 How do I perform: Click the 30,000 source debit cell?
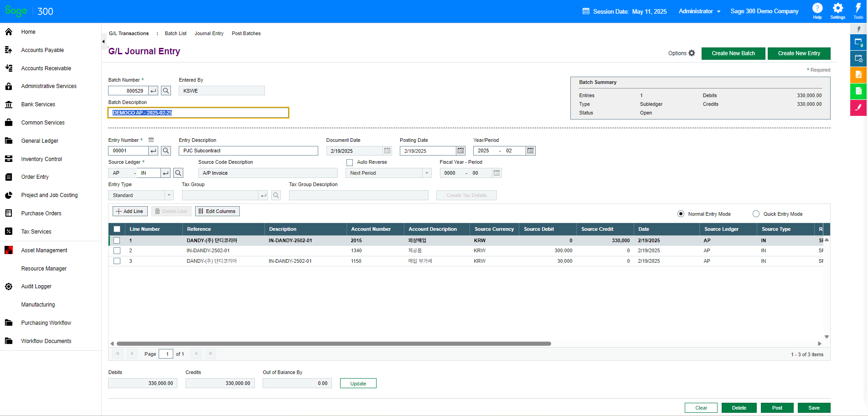(548, 261)
